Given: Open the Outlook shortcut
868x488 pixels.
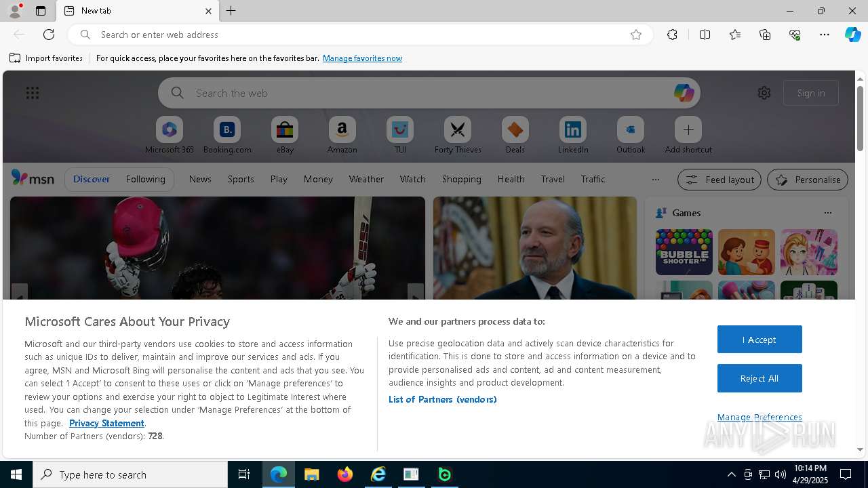Looking at the screenshot, I should (x=631, y=135).
